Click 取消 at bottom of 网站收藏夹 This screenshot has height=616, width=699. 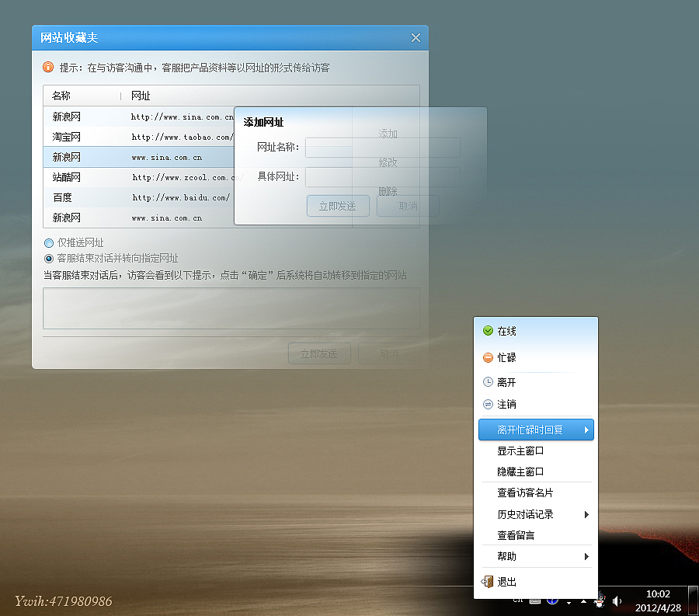pos(389,353)
